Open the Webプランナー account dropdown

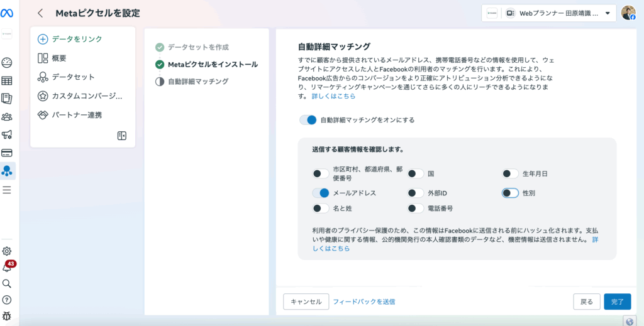(548, 13)
